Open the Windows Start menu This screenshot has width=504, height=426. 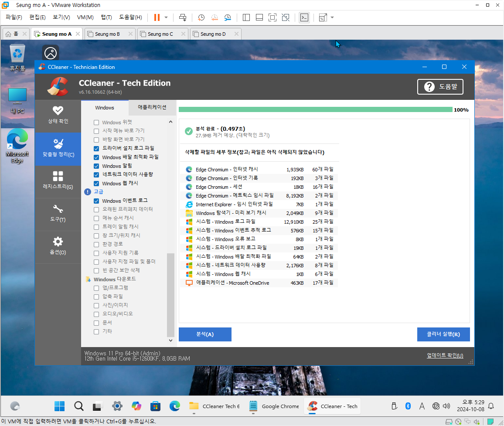click(59, 406)
